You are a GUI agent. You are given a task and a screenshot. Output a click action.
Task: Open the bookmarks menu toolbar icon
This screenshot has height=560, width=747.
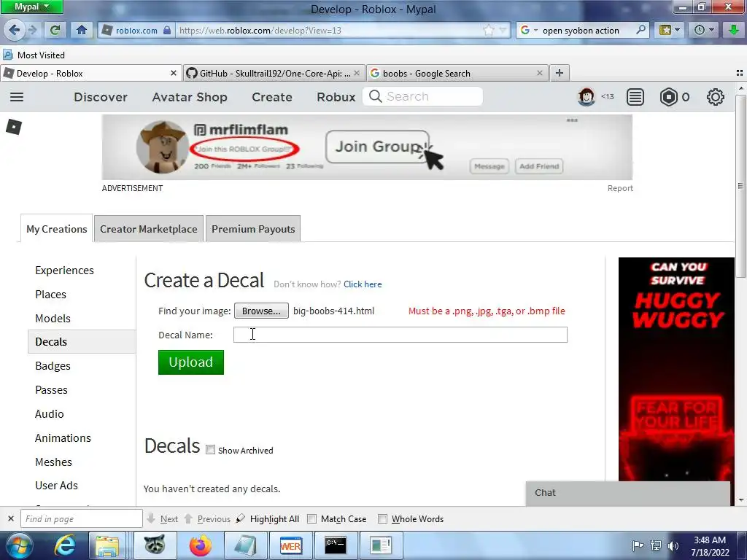(670, 30)
